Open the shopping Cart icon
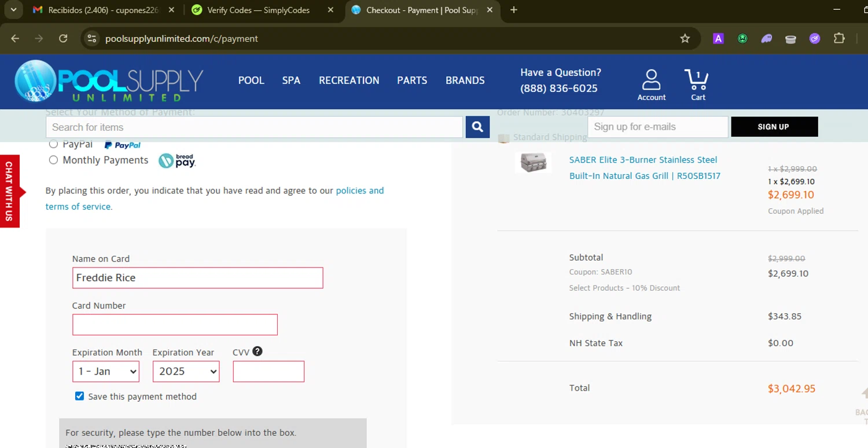 coord(697,85)
